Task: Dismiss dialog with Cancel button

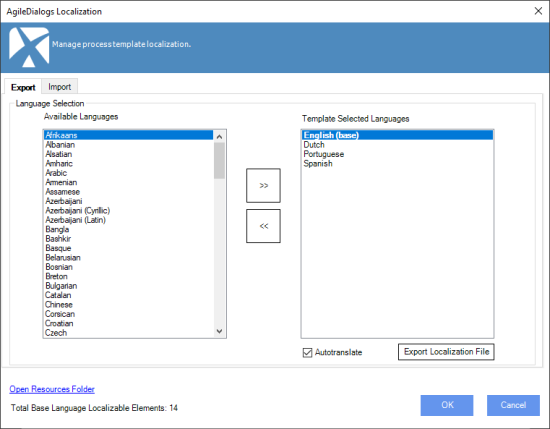Action: point(513,405)
